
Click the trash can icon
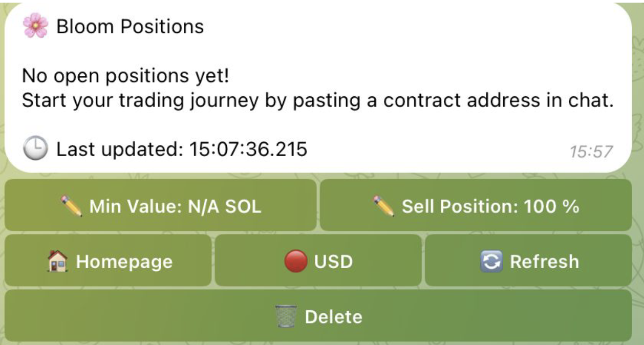pos(286,317)
